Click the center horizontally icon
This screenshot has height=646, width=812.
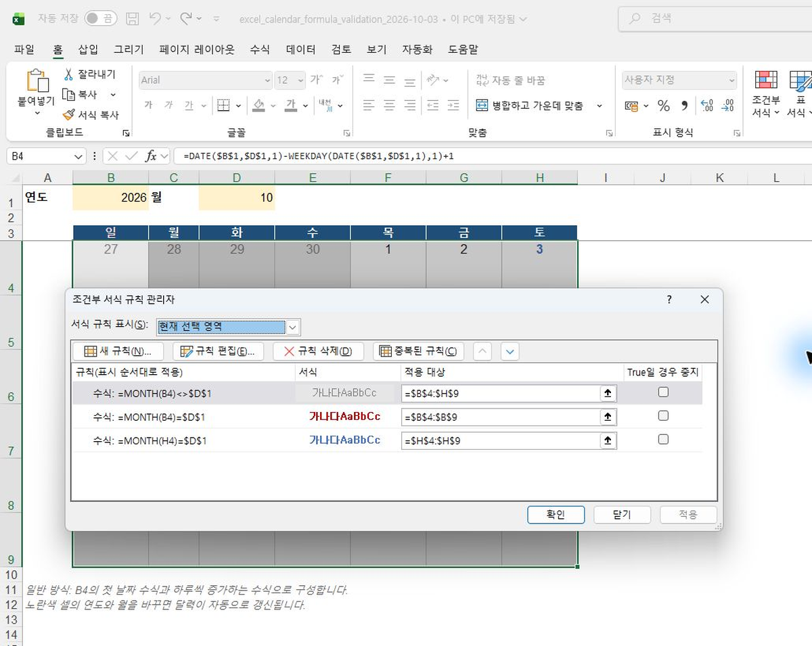[389, 106]
